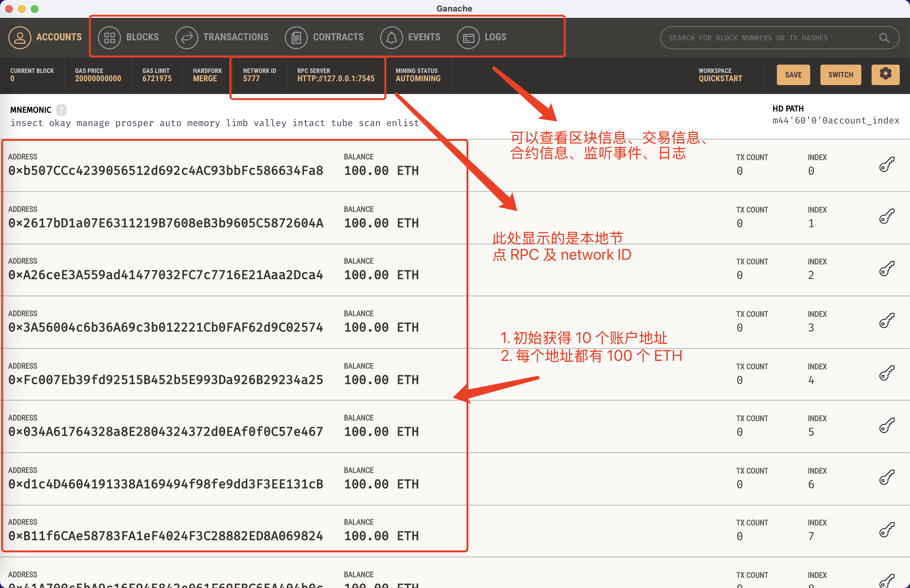Click the 100.00 ETH balance of index 5
This screenshot has height=588, width=910.
(381, 432)
